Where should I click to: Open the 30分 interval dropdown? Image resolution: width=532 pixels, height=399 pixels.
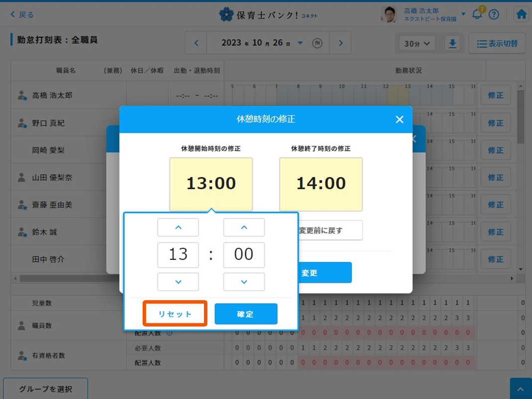417,44
